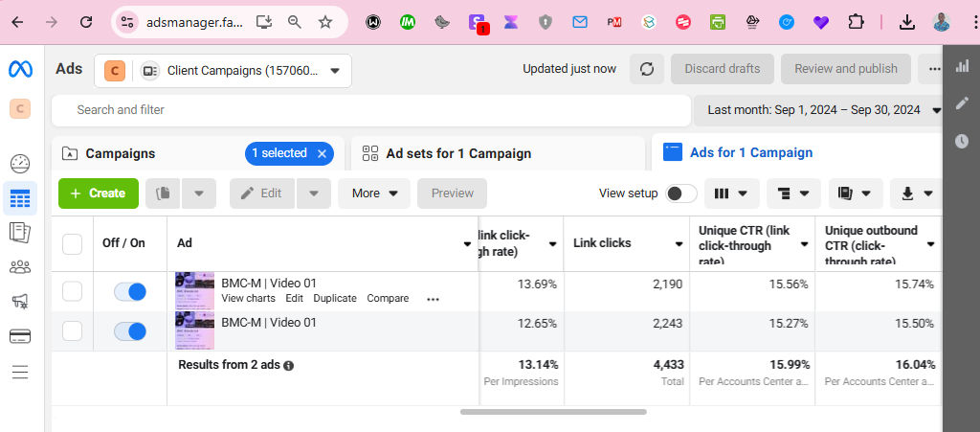
Task: Select the Campaigns table icon in sidebar
Action: tap(20, 199)
